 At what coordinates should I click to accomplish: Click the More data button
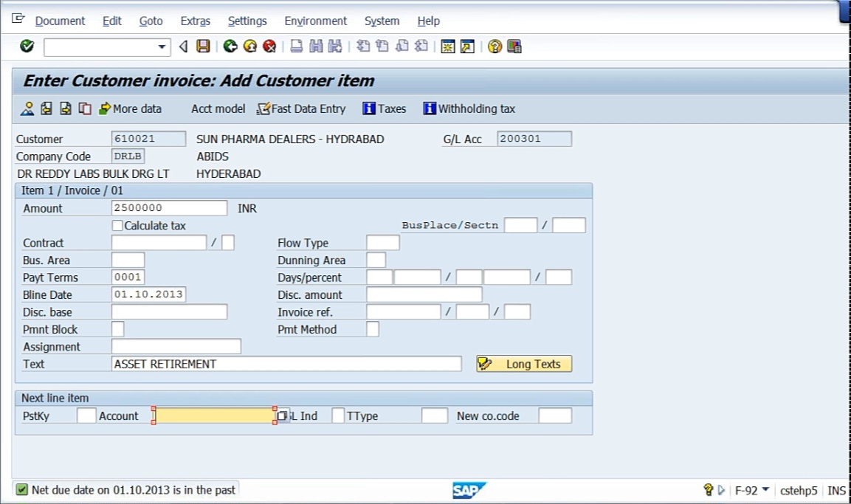tap(130, 109)
